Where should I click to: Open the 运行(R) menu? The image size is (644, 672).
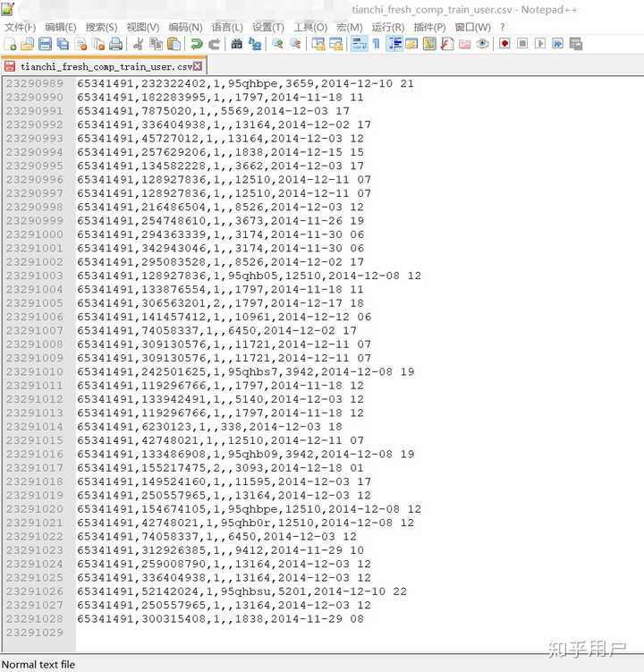tap(388, 27)
